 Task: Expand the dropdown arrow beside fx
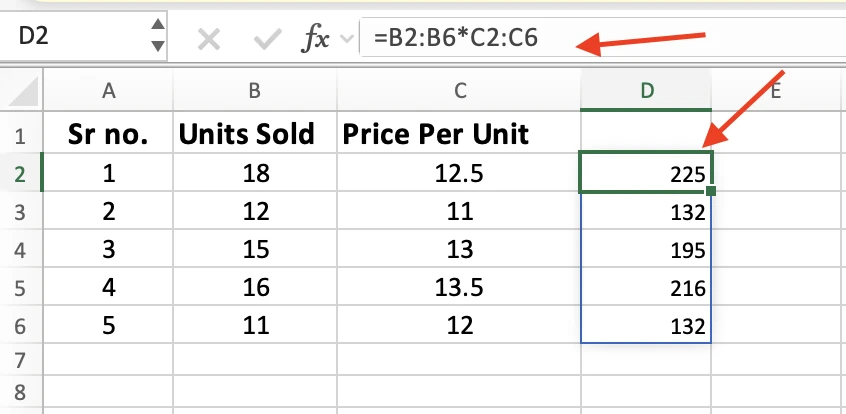348,39
